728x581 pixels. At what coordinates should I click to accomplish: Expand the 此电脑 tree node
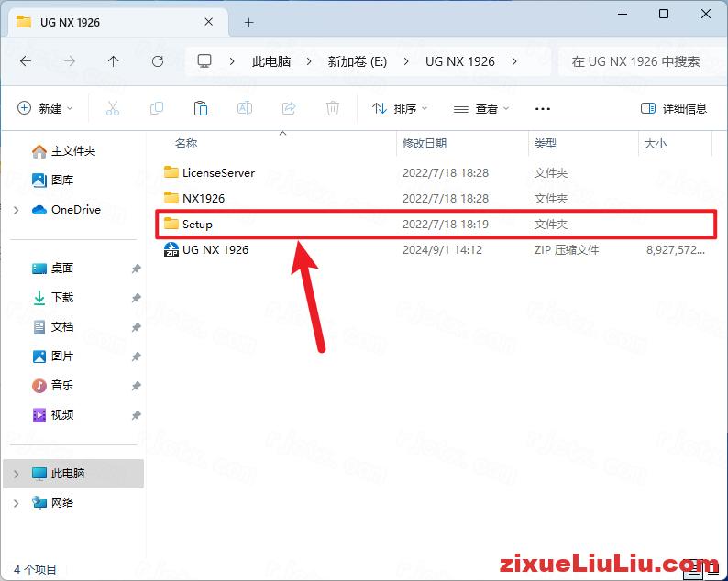coord(17,474)
